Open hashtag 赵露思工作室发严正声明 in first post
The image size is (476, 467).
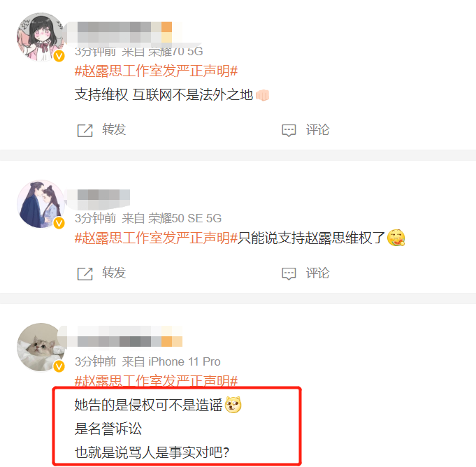click(156, 71)
